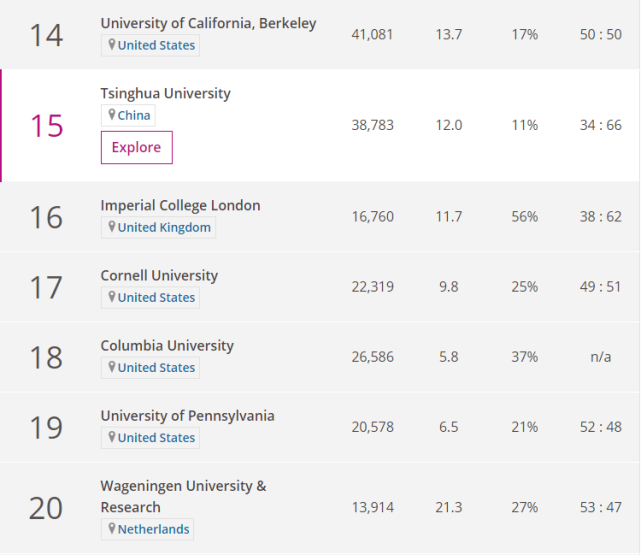Click rank number 20 for Wageningen
This screenshot has width=641, height=555.
coord(46,508)
